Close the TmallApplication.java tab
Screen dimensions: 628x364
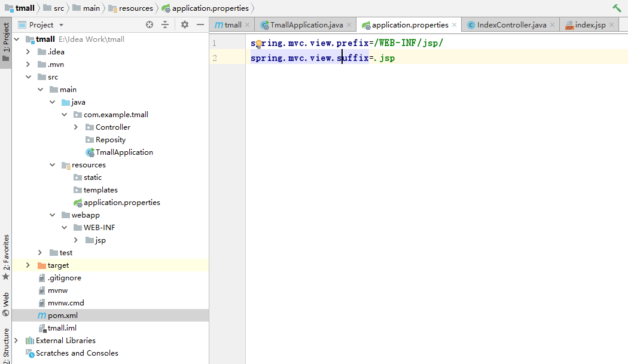point(349,25)
